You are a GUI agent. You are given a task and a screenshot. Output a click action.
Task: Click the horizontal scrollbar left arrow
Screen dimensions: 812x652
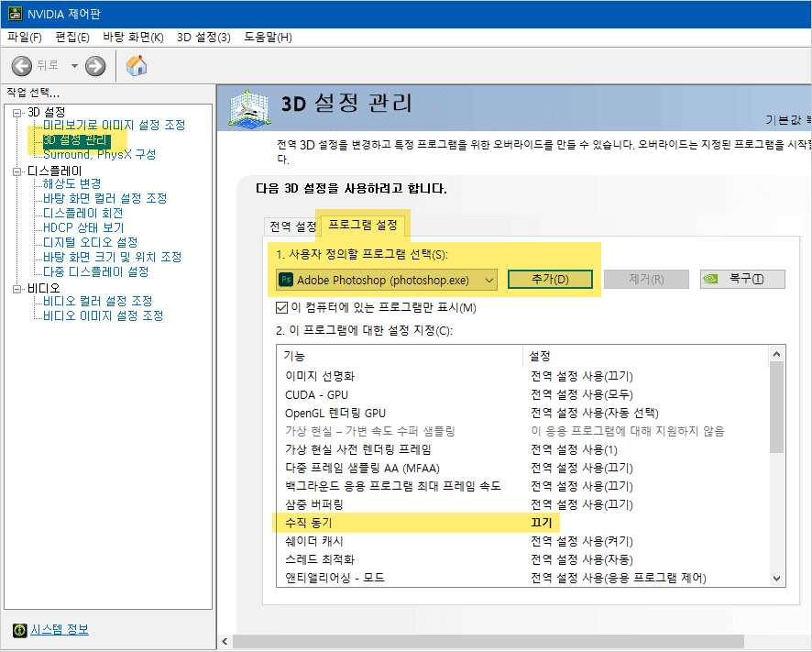225,642
